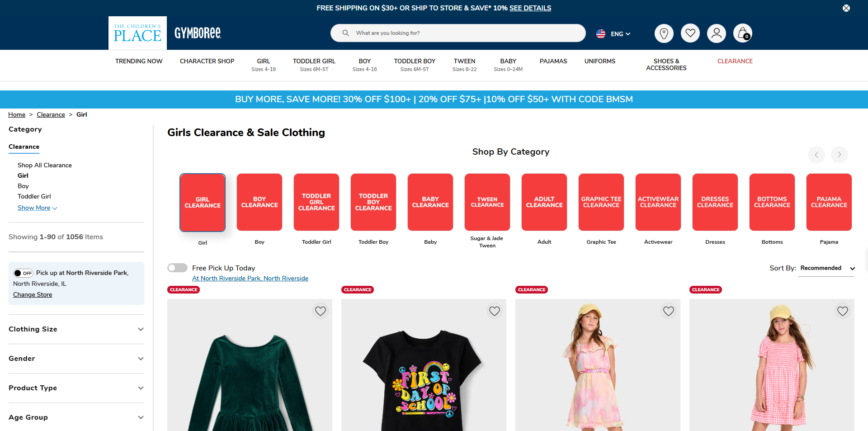Click inside the search input field
Viewport: 868px width, 431px height.
[x=452, y=33]
